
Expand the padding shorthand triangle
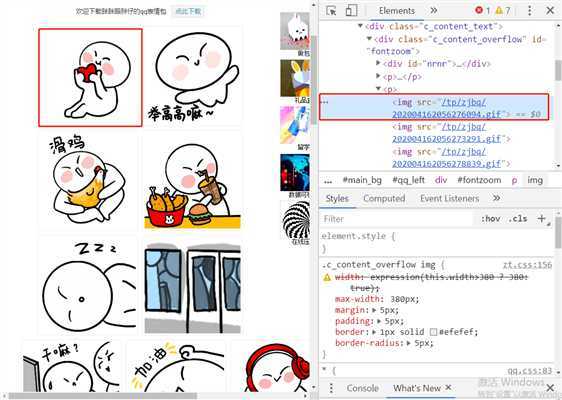tap(379, 321)
